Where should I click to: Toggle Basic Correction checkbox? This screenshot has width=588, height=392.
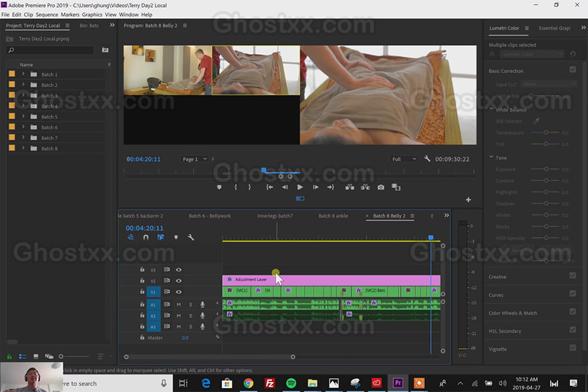click(x=573, y=69)
